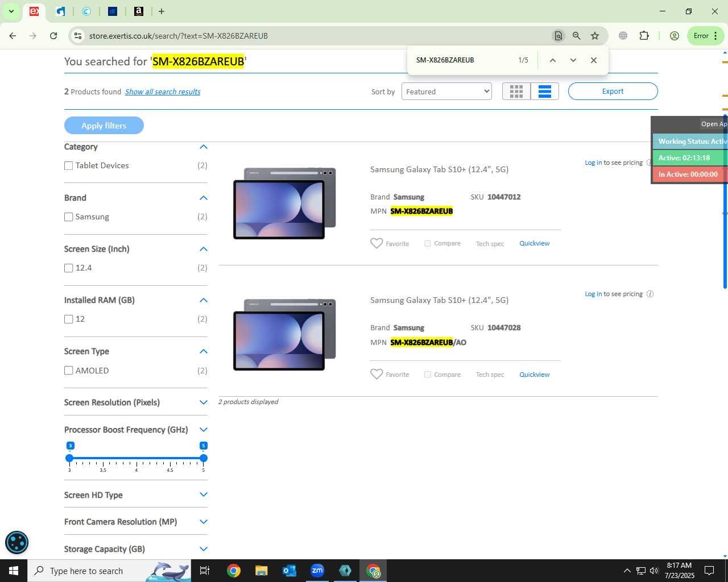Open Task View on taskbar
Screen dimensions: 728x582
205,571
